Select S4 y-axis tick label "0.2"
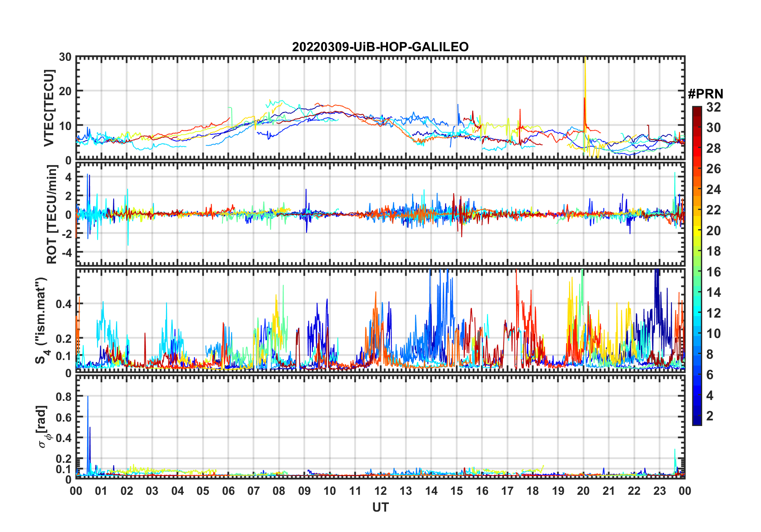This screenshot has height=532, width=761. pos(64,339)
